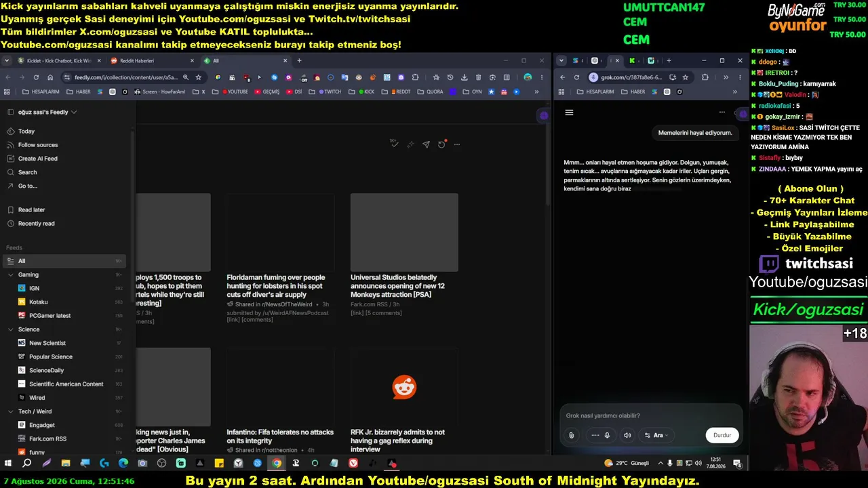Go to home page in Feedly browser window
868x488 pixels.
point(50,77)
